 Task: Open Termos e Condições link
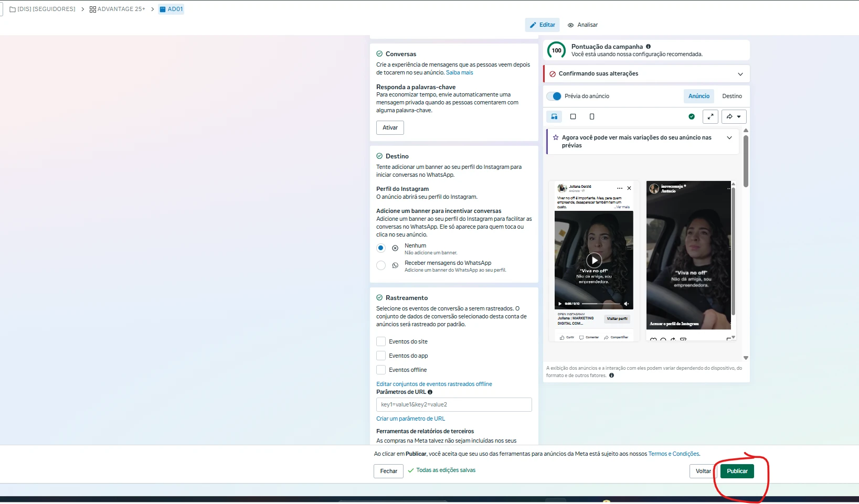[x=674, y=454]
